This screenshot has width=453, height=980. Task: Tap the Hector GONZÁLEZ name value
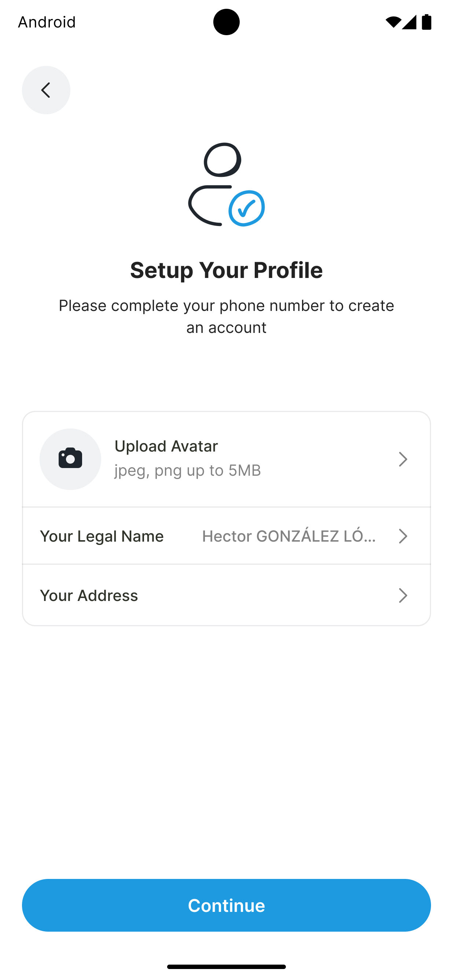(x=288, y=536)
